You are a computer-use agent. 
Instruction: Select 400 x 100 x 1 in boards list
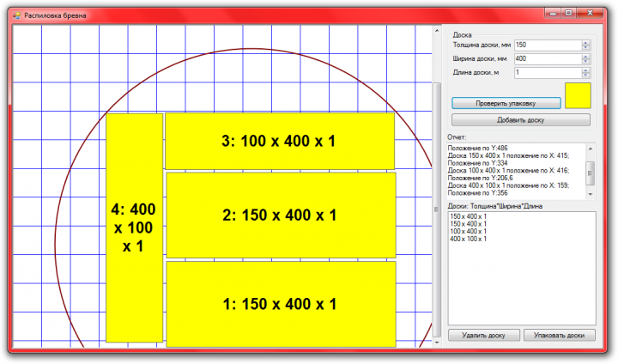click(x=469, y=239)
